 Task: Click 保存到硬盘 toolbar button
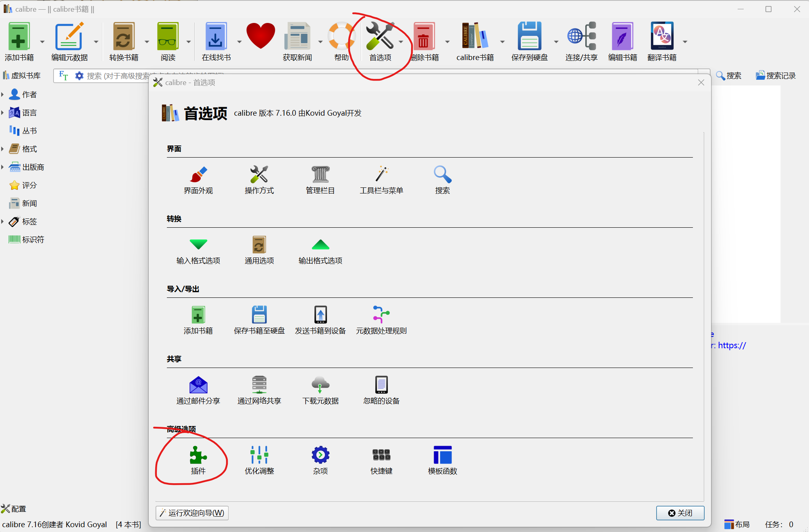(x=529, y=42)
